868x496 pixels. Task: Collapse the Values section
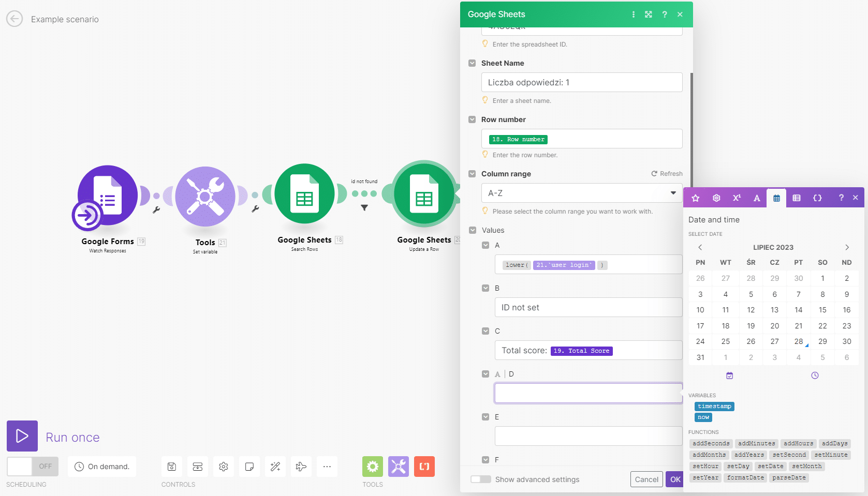click(x=472, y=230)
